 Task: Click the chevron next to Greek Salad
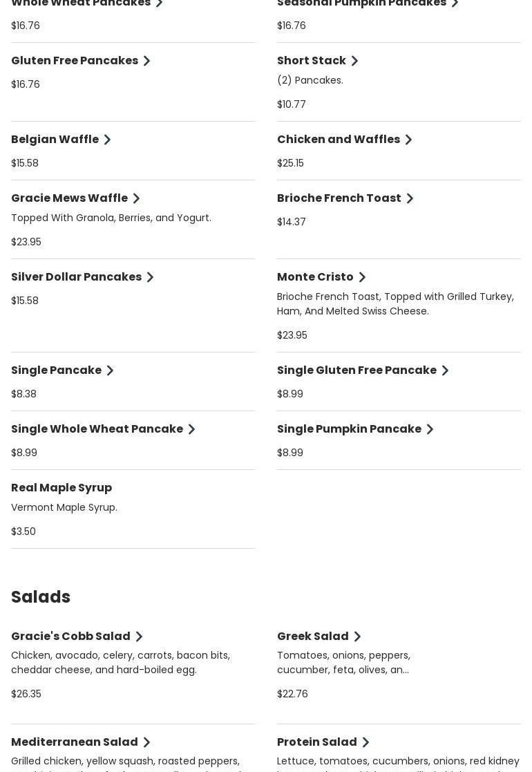click(357, 637)
